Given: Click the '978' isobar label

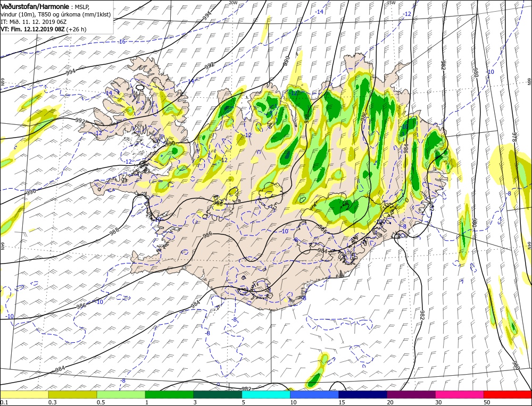Looking at the screenshot, I should (x=514, y=137).
